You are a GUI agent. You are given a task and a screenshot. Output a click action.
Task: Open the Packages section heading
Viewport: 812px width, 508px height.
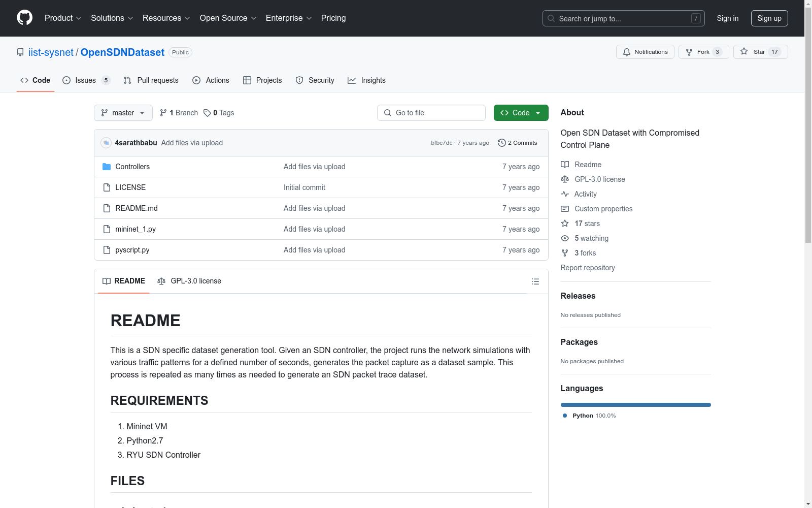pyautogui.click(x=579, y=342)
